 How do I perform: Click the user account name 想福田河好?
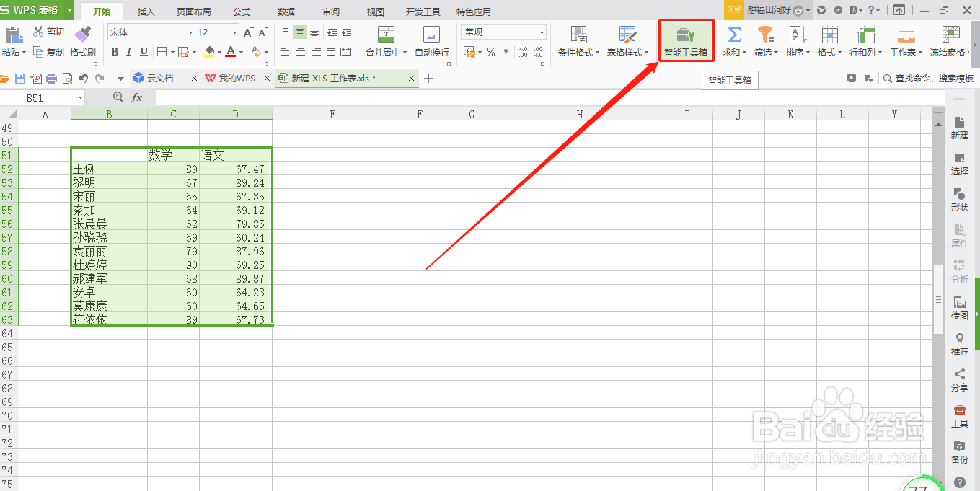pos(769,10)
